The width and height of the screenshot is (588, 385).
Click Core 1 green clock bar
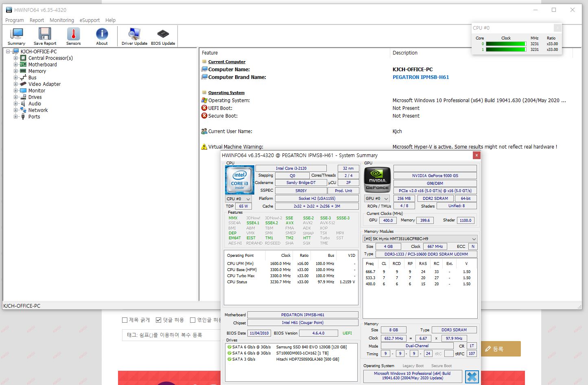tap(506, 49)
